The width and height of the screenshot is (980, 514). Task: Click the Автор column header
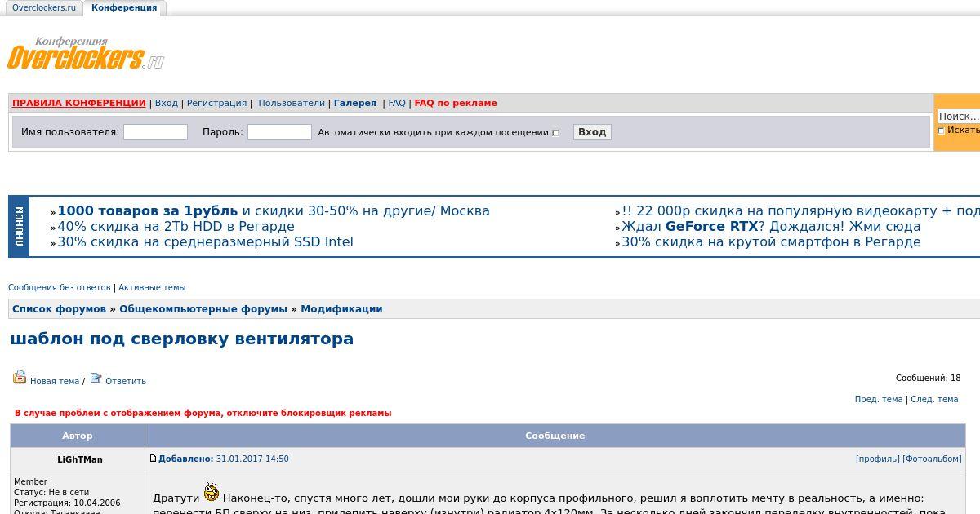[78, 436]
